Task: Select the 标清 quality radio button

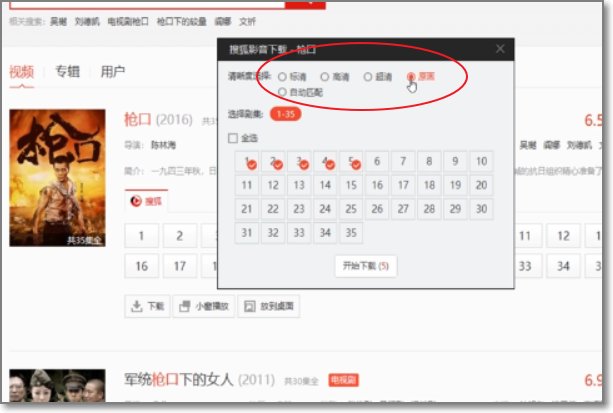Action: [x=282, y=77]
